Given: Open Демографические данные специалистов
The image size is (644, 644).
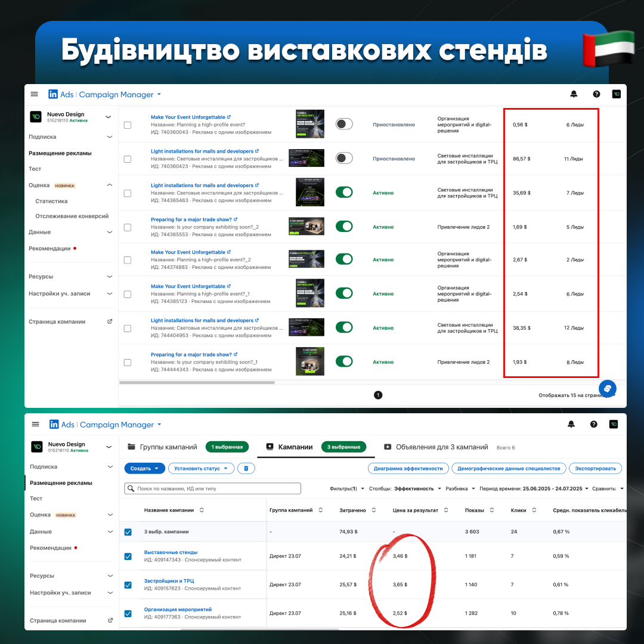Looking at the screenshot, I should click(509, 468).
